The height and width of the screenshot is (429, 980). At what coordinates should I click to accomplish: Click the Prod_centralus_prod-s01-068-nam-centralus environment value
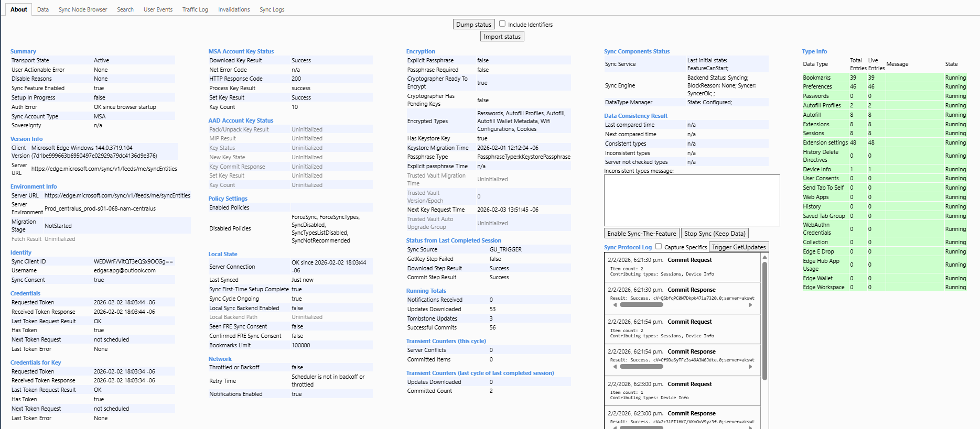point(100,208)
